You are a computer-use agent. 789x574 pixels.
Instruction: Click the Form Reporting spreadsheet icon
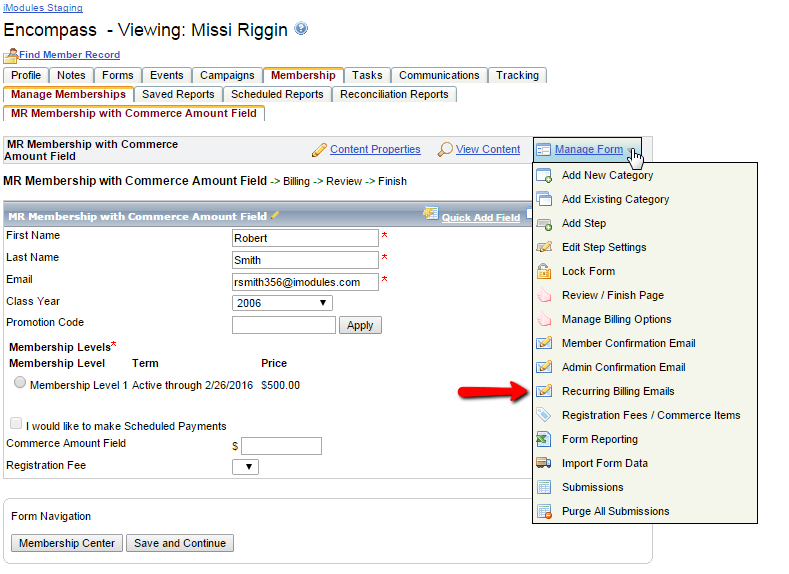544,439
